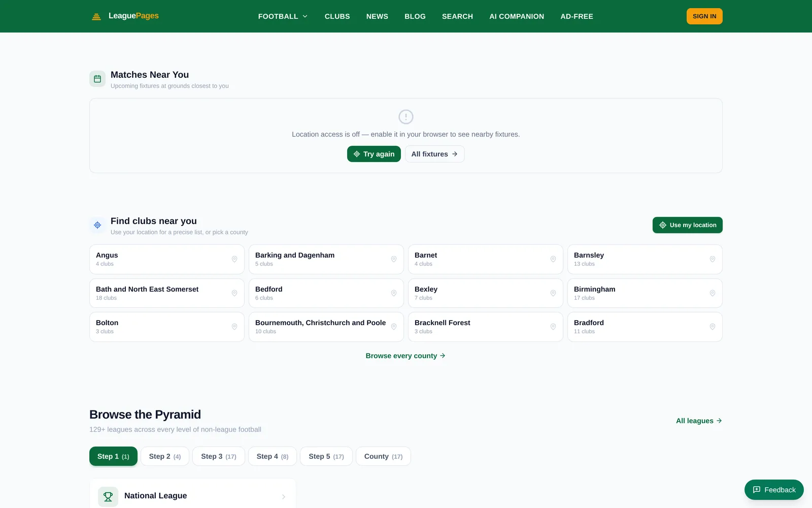The width and height of the screenshot is (812, 508).
Task: Open the All leagues link
Action: [699, 421]
